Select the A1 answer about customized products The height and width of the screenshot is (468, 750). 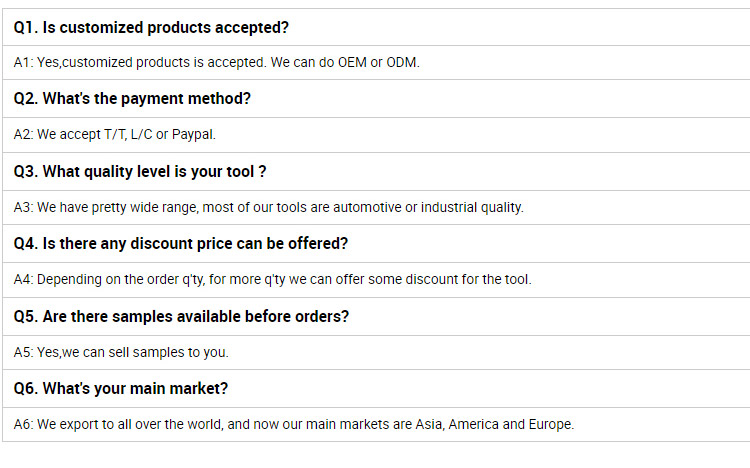coord(216,62)
